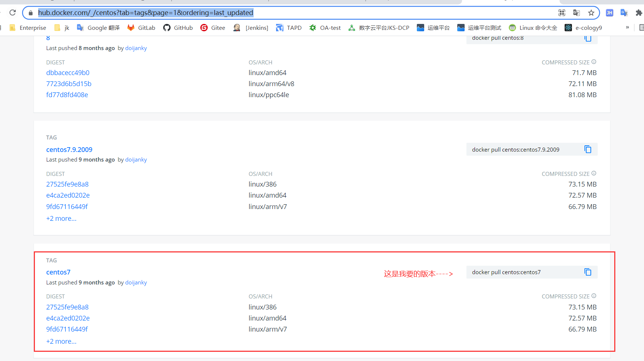Open digest fd77d8fd408e

coord(67,95)
